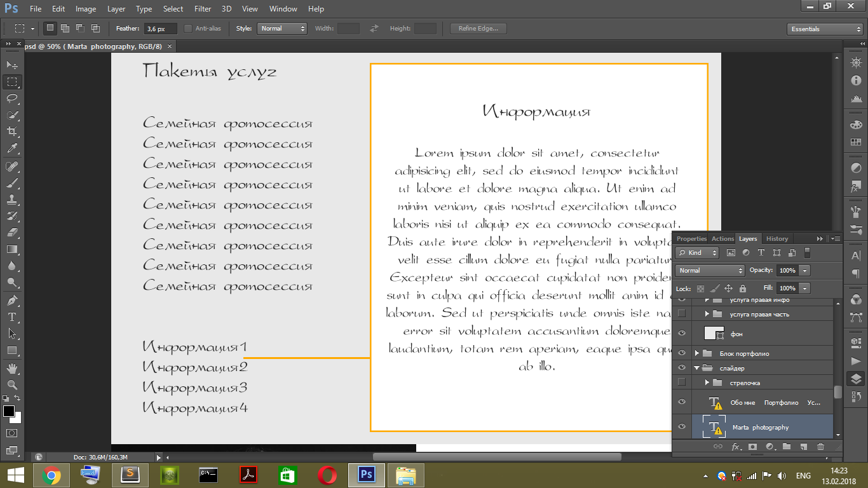The width and height of the screenshot is (868, 488).
Task: Open the Kind filter dropdown
Action: (697, 253)
